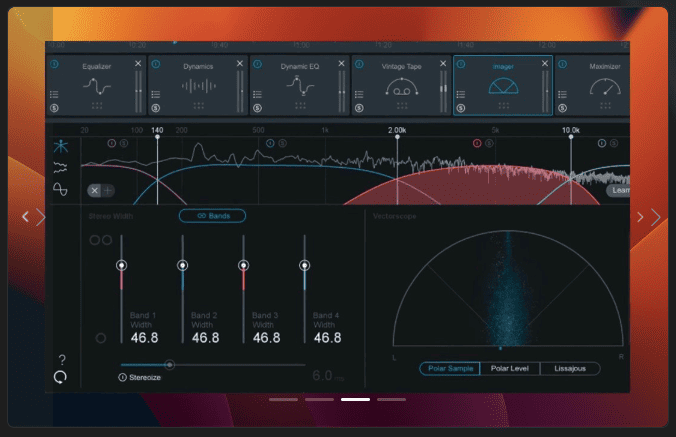
Task: Click the Band 1 Width slider handle
Action: pyautogui.click(x=122, y=265)
